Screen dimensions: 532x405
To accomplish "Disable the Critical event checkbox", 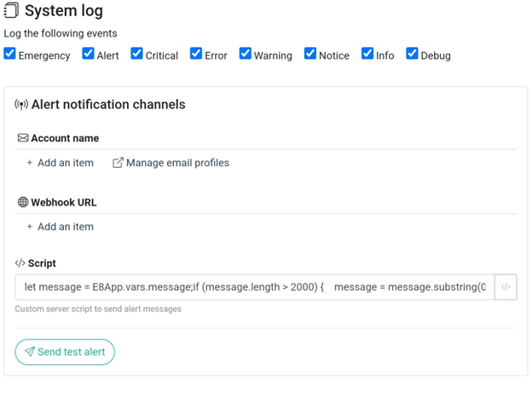I will pyautogui.click(x=136, y=54).
